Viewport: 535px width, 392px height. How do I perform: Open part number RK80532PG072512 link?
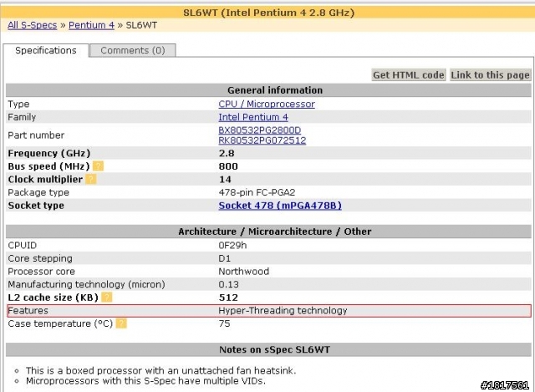coord(262,140)
